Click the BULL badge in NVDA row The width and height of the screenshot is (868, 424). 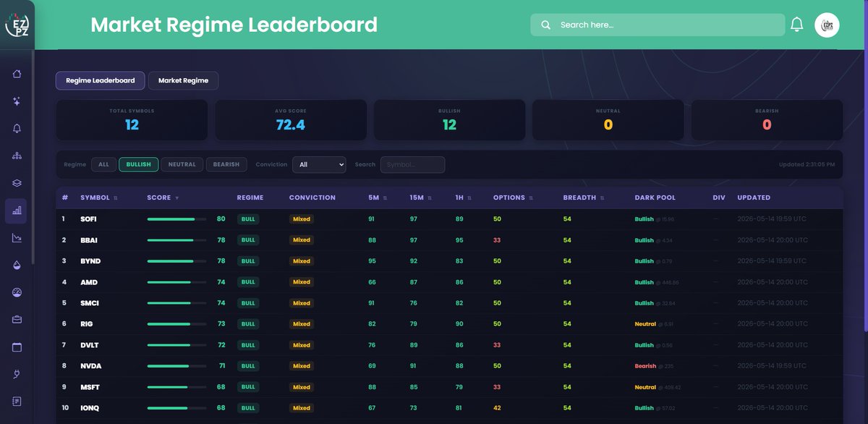click(x=248, y=366)
